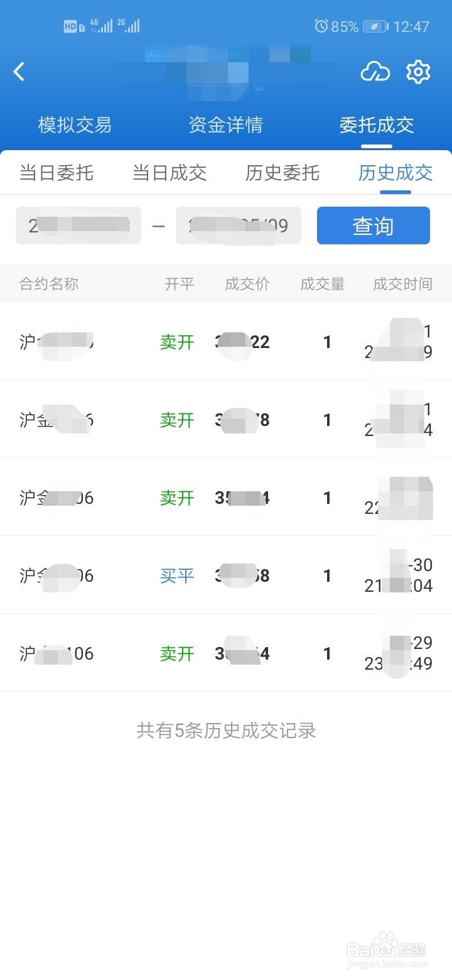Tap the 成交价 column header

point(247,284)
